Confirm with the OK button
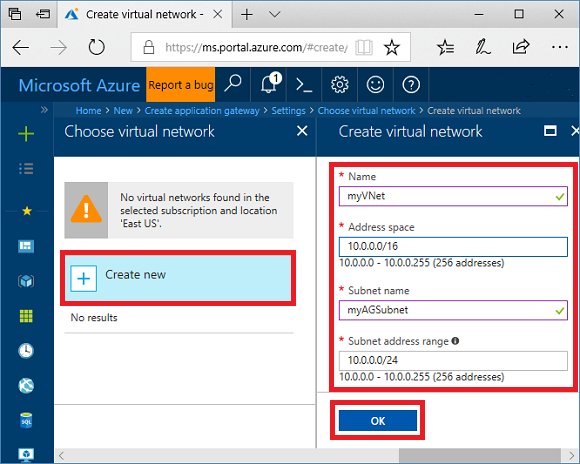580x464 pixels. (378, 421)
